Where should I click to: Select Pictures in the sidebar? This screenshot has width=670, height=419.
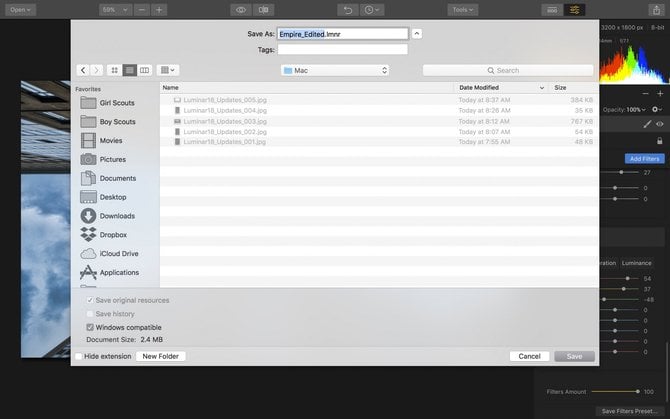tap(103, 159)
